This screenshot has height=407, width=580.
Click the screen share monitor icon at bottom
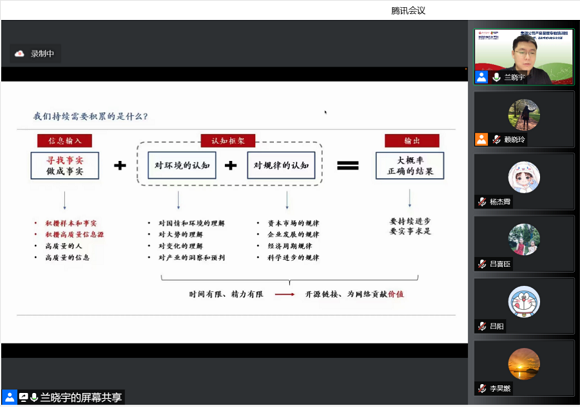24,398
